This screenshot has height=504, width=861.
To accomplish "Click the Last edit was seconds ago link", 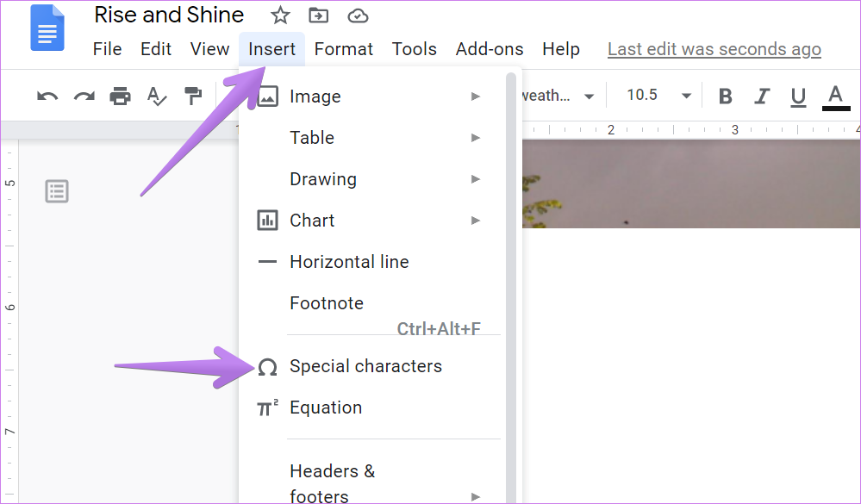I will (714, 49).
